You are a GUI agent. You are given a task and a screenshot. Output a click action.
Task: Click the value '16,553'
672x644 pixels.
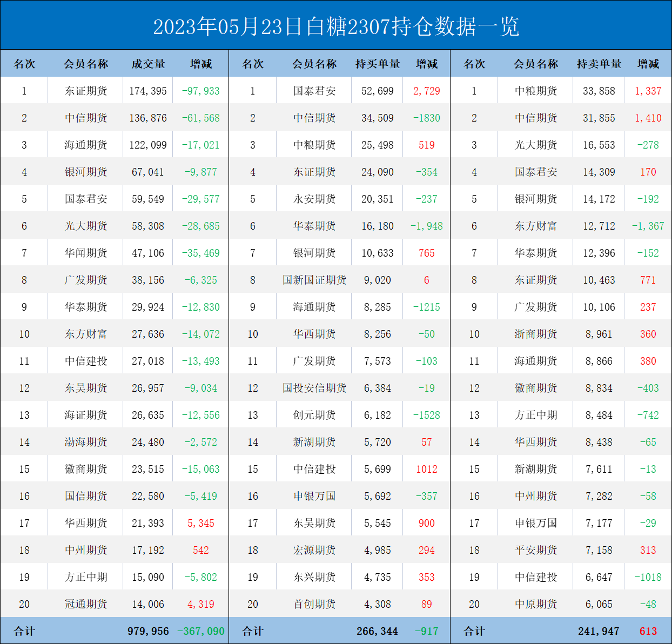[x=599, y=145]
